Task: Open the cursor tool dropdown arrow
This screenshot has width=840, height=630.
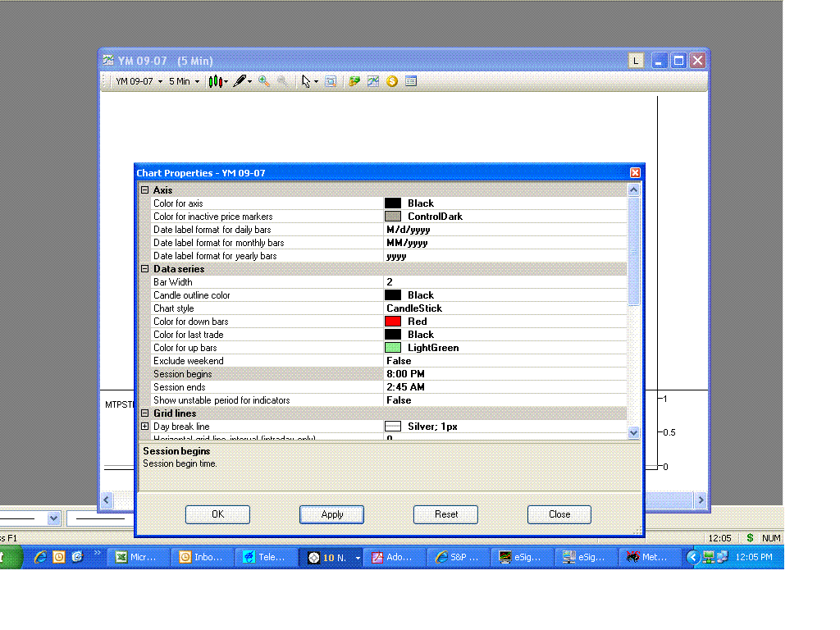Action: 316,82
